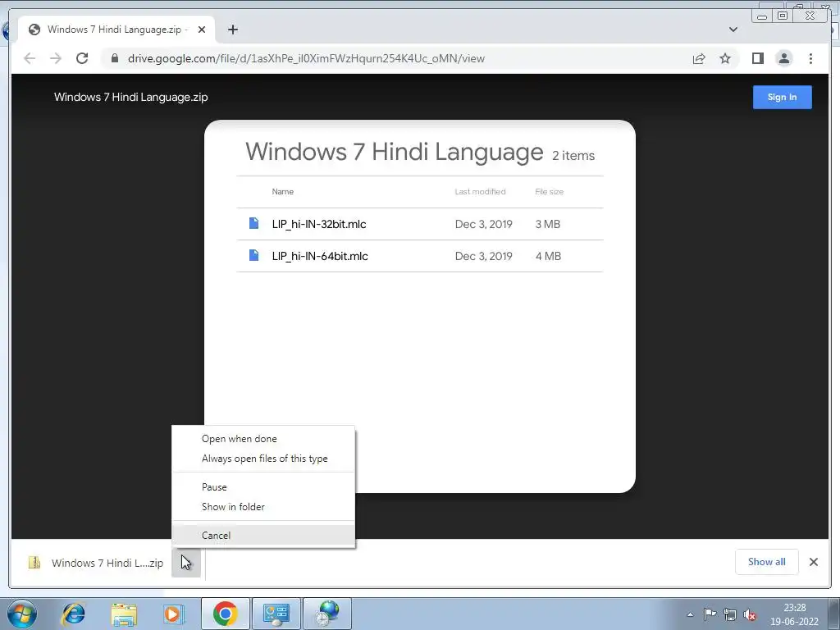Choose Open when done from menu
The image size is (840, 630).
click(x=263, y=439)
